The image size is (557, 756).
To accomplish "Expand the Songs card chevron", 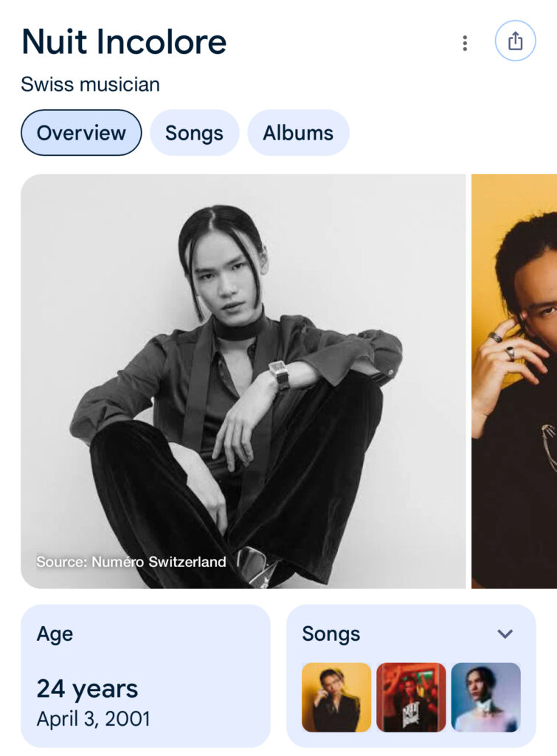I will pos(505,633).
